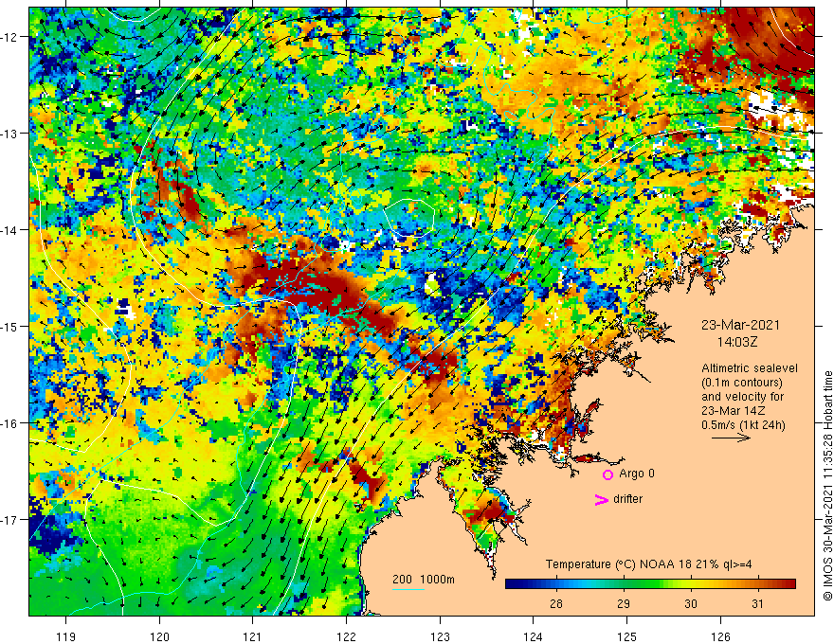Screen dimensions: 834x644
Task: Click latitude axis label -17
Action: point(10,520)
